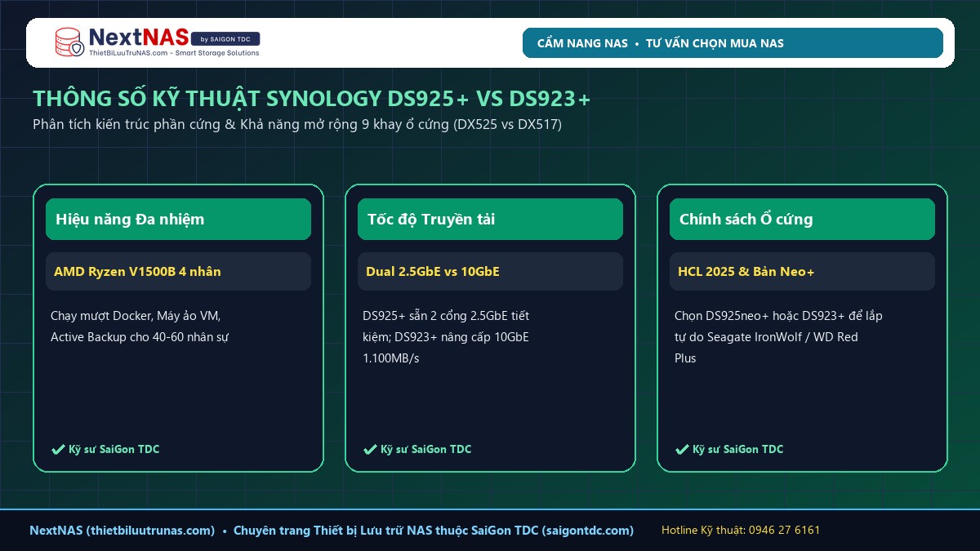Viewport: 980px width, 551px height.
Task: Click the main title THÔNG SỐ KỸ THUẬT SYNOLOGY
Action: pyautogui.click(x=311, y=99)
